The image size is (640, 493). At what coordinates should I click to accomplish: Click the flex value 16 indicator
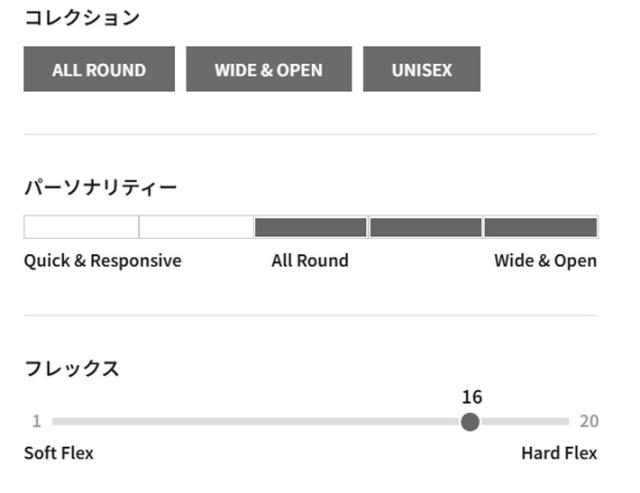coord(471,397)
